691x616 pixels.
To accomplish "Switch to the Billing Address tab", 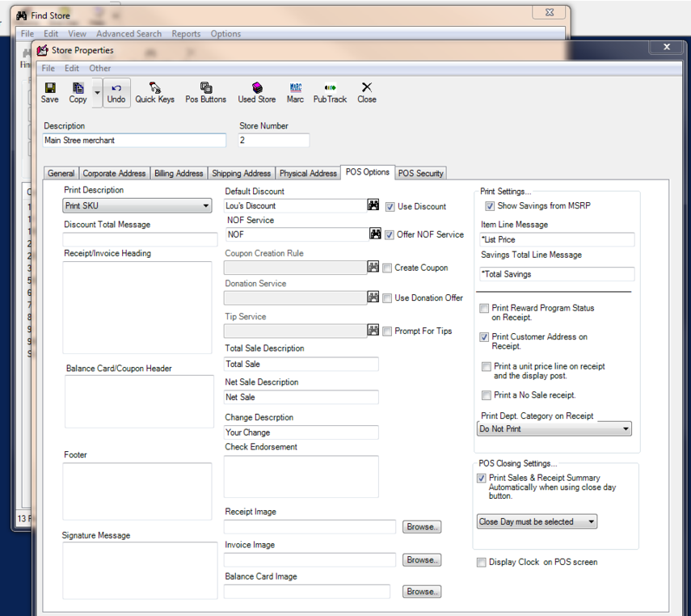I will 179,173.
